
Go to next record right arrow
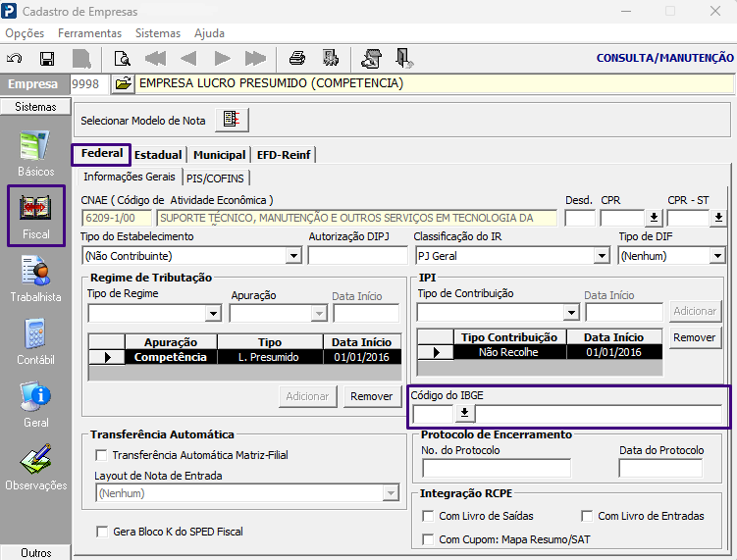[222, 58]
